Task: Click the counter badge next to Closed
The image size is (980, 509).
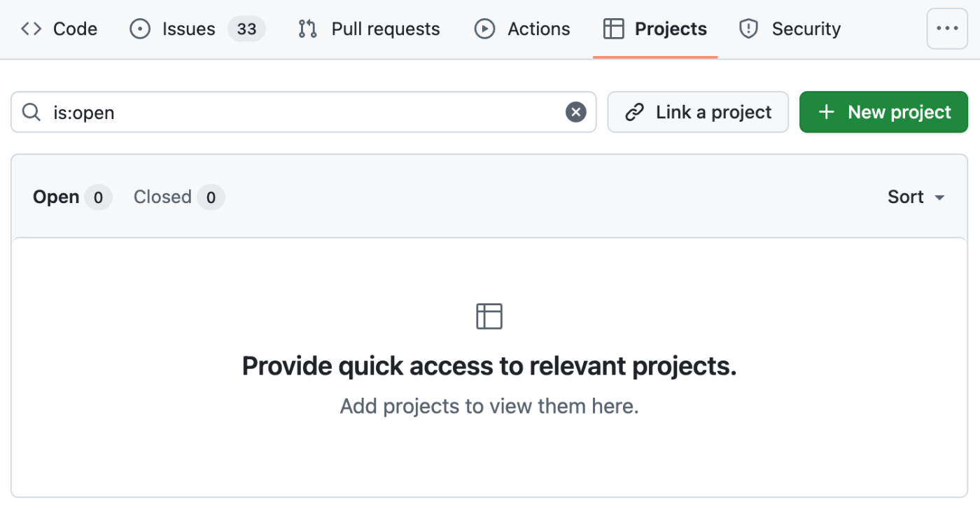Action: tap(211, 197)
